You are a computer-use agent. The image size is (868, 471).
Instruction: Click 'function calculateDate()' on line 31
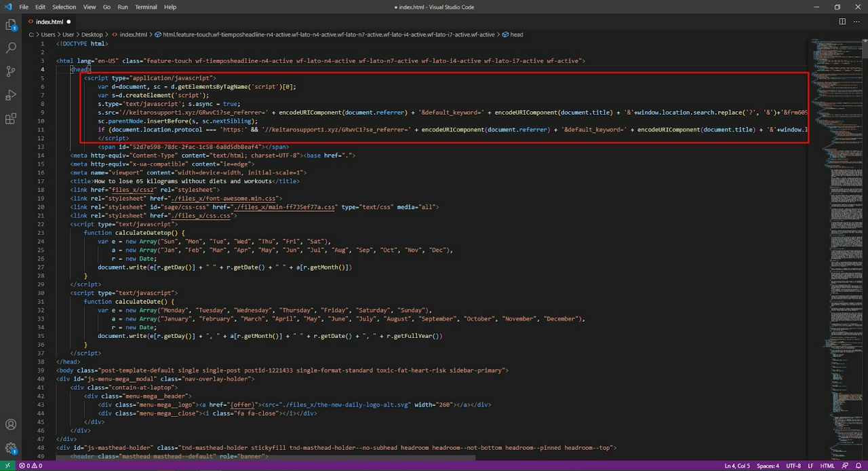(129, 301)
